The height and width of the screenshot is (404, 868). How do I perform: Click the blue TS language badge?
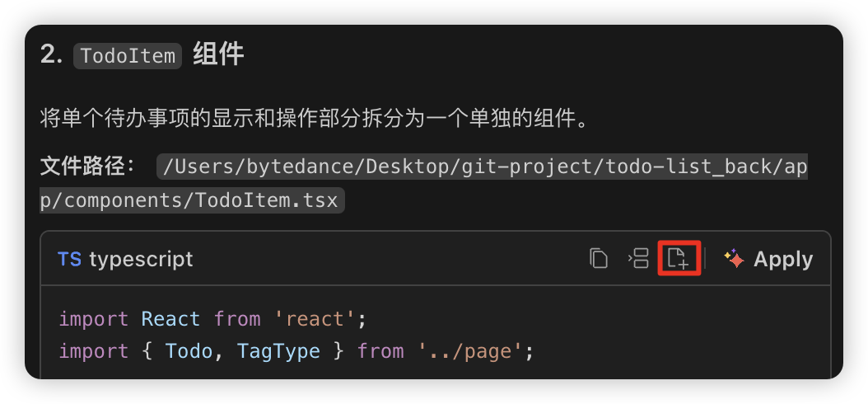click(x=69, y=259)
